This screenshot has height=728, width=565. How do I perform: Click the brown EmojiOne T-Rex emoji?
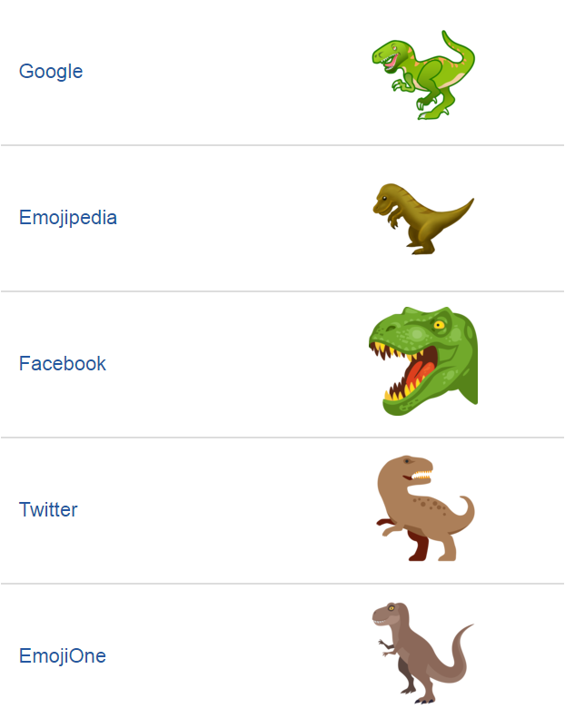coord(421,652)
